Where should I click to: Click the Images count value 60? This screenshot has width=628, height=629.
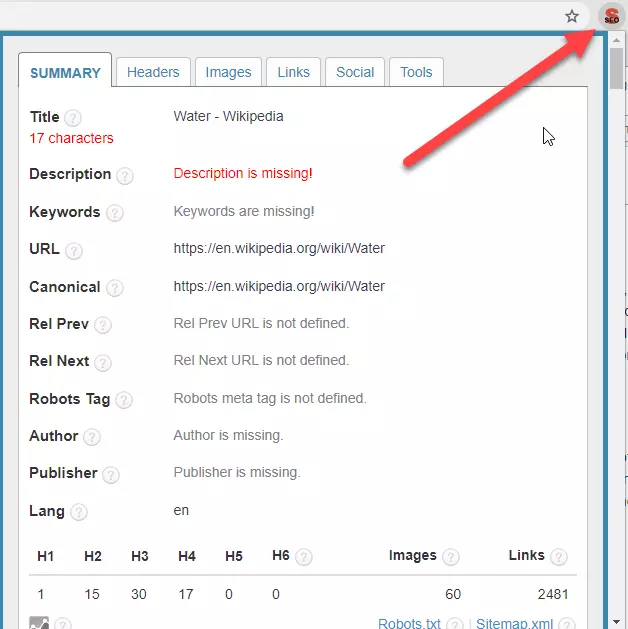453,594
